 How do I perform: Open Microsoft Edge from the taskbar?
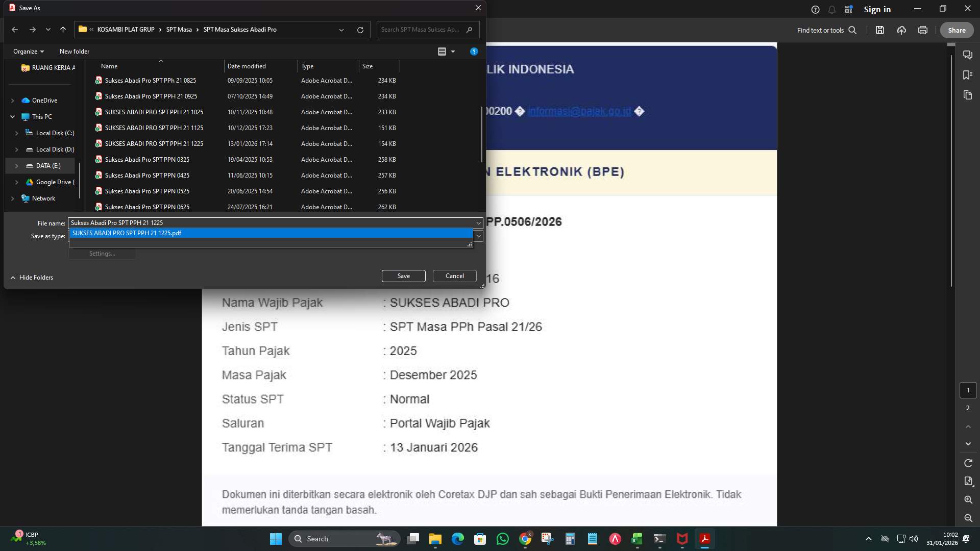tap(457, 539)
